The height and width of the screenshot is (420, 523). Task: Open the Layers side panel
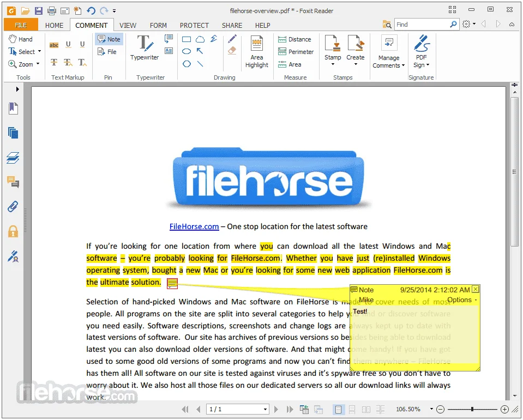click(13, 158)
